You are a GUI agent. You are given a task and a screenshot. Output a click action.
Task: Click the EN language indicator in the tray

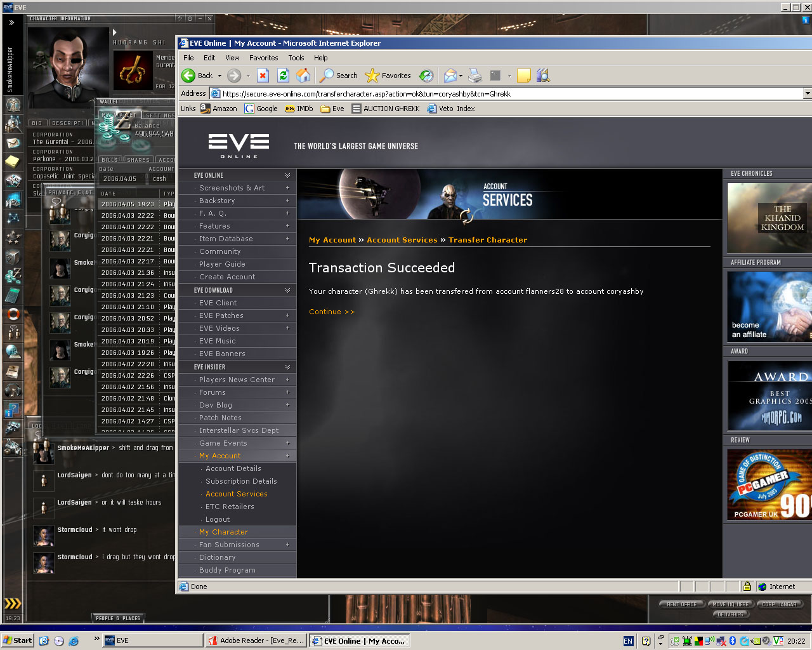(x=628, y=641)
